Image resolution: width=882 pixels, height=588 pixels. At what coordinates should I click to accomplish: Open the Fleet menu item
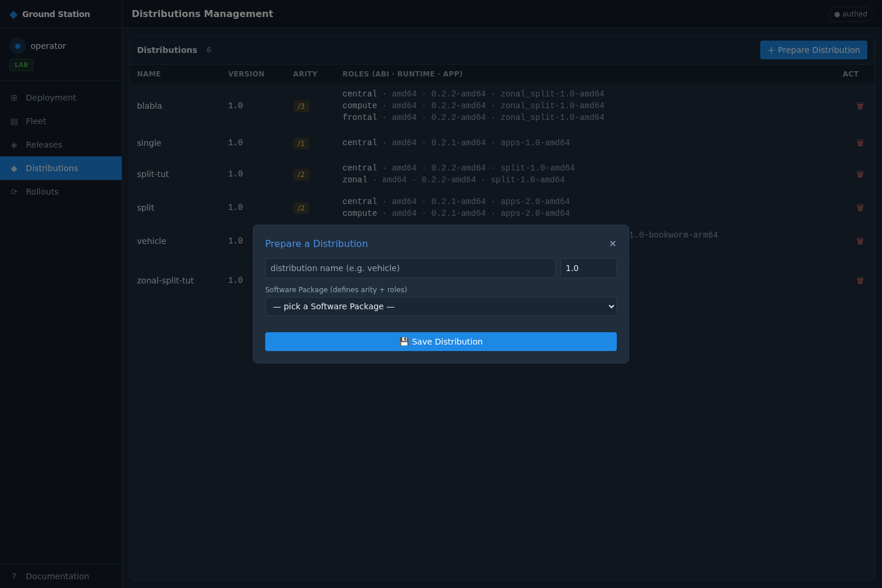[x=61, y=121]
